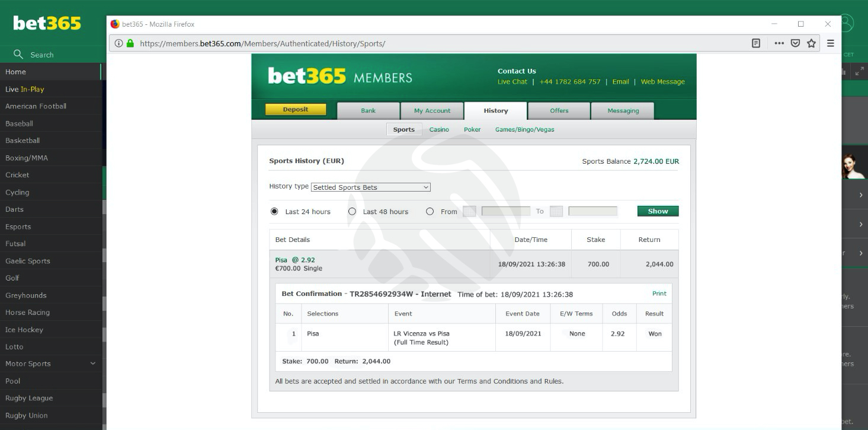The width and height of the screenshot is (868, 430).
Task: Select Basketball in the sidebar
Action: (x=51, y=141)
